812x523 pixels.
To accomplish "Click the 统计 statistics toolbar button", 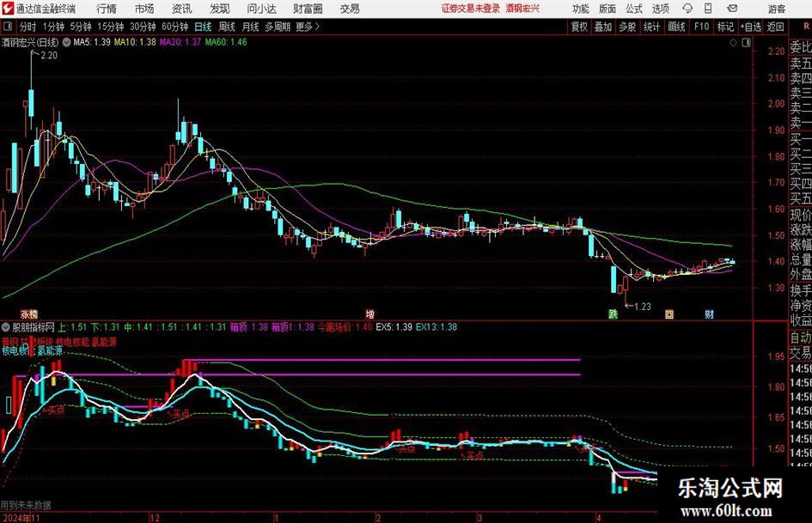I will (651, 27).
